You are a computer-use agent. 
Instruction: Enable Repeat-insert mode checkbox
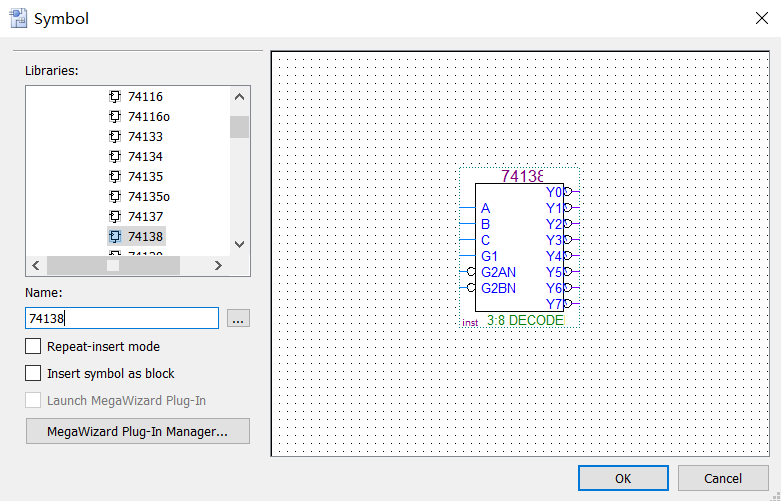tap(33, 347)
